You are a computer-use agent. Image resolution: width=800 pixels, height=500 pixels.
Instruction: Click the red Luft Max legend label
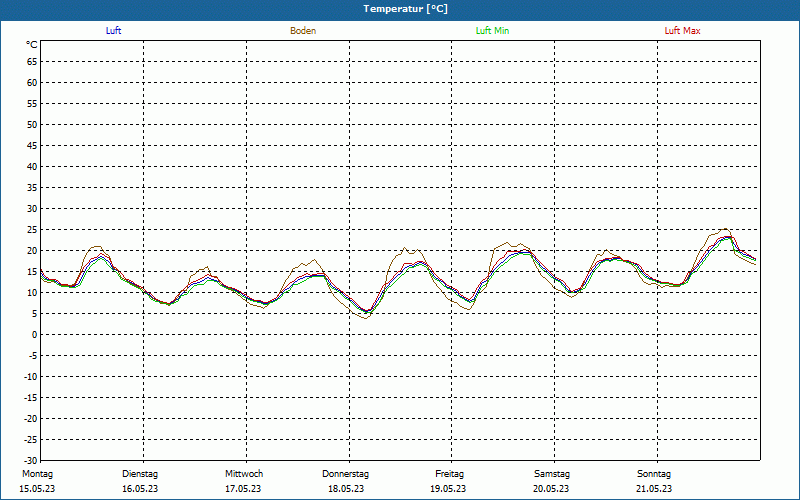pyautogui.click(x=682, y=31)
